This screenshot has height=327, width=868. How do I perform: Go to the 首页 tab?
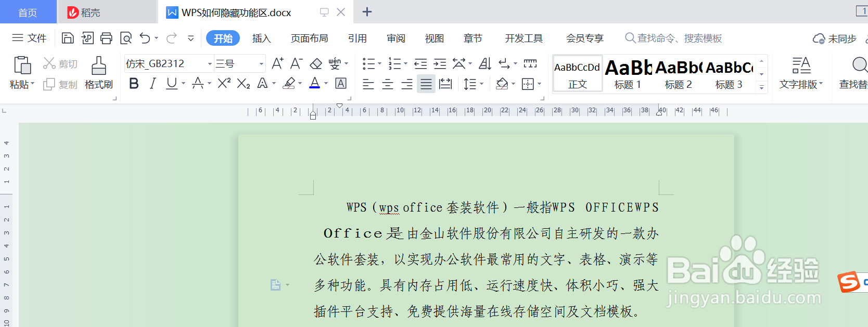click(28, 12)
